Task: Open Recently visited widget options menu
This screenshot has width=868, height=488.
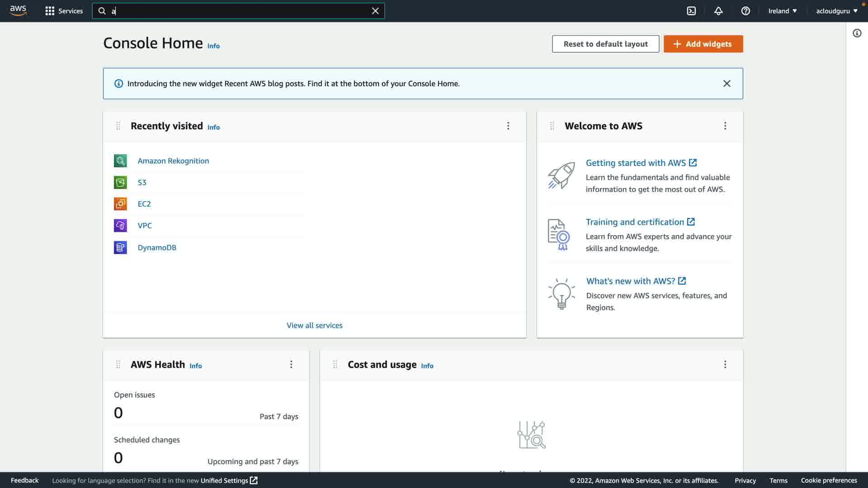Action: tap(508, 126)
